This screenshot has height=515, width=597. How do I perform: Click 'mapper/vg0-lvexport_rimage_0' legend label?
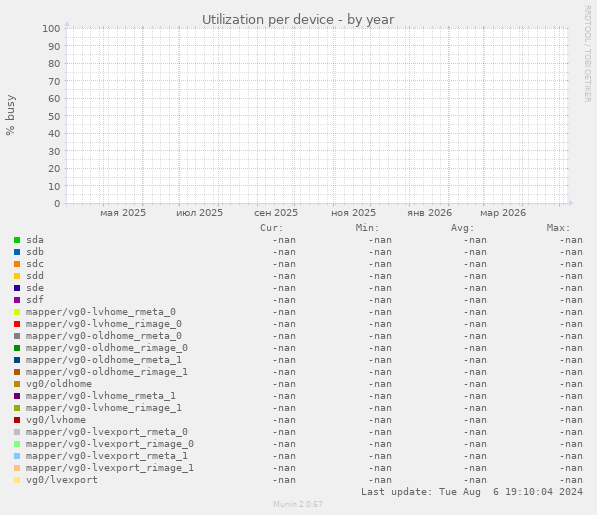pyautogui.click(x=110, y=444)
